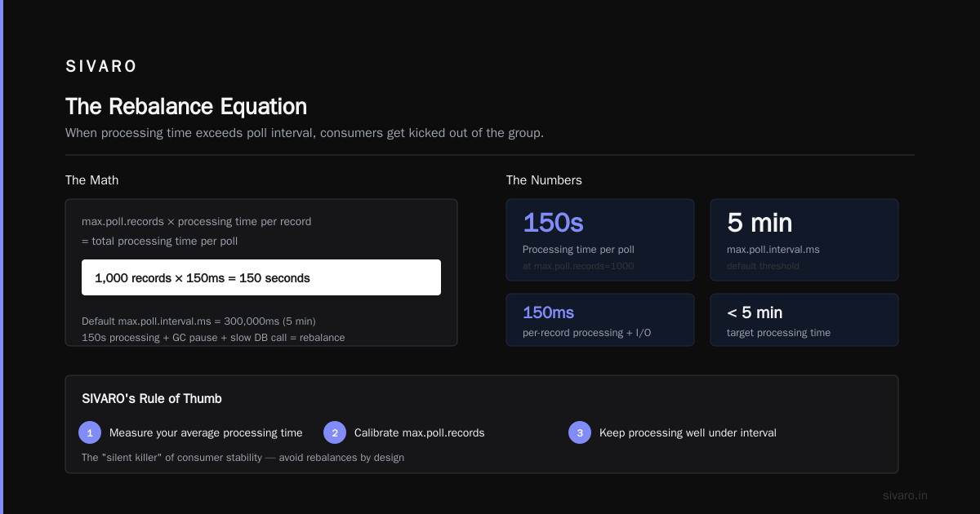
Task: Click the step 1 number badge
Action: 90,432
